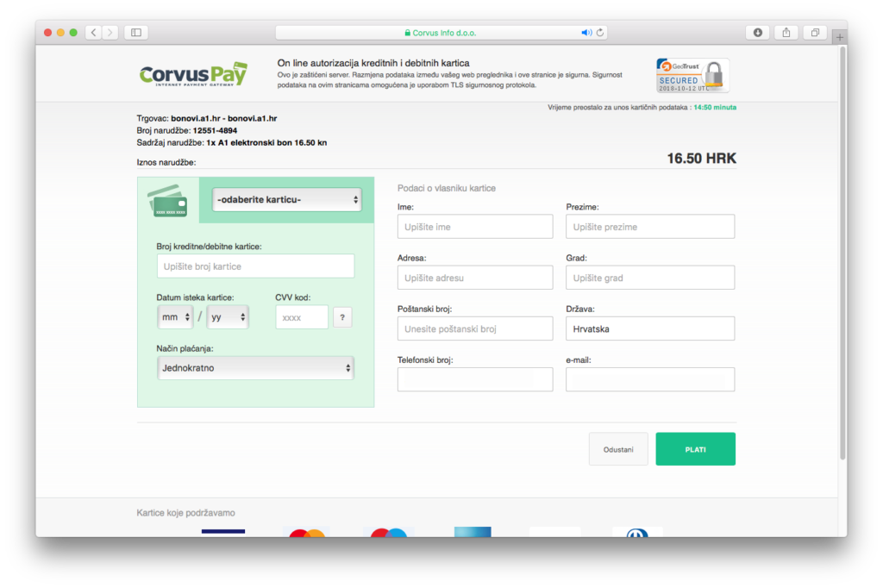Screen dimensions: 883x588
Task: Click 'On line autorizacija kreditnih i debitnih kartica' heading
Action: (x=373, y=63)
